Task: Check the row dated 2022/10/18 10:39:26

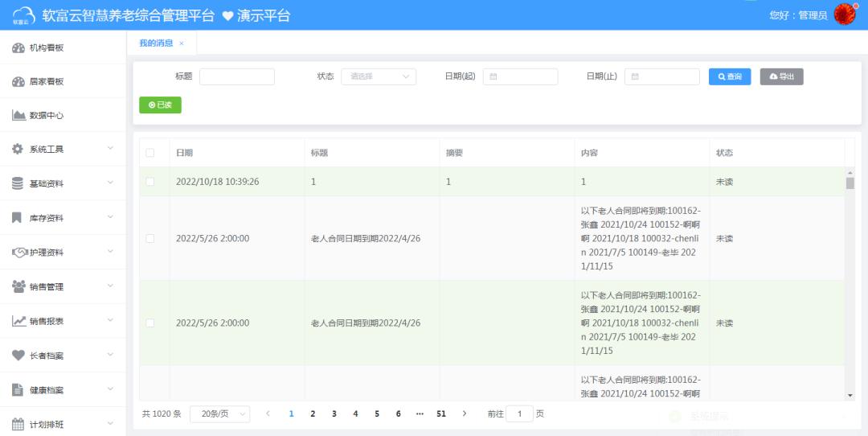Action: tap(150, 182)
